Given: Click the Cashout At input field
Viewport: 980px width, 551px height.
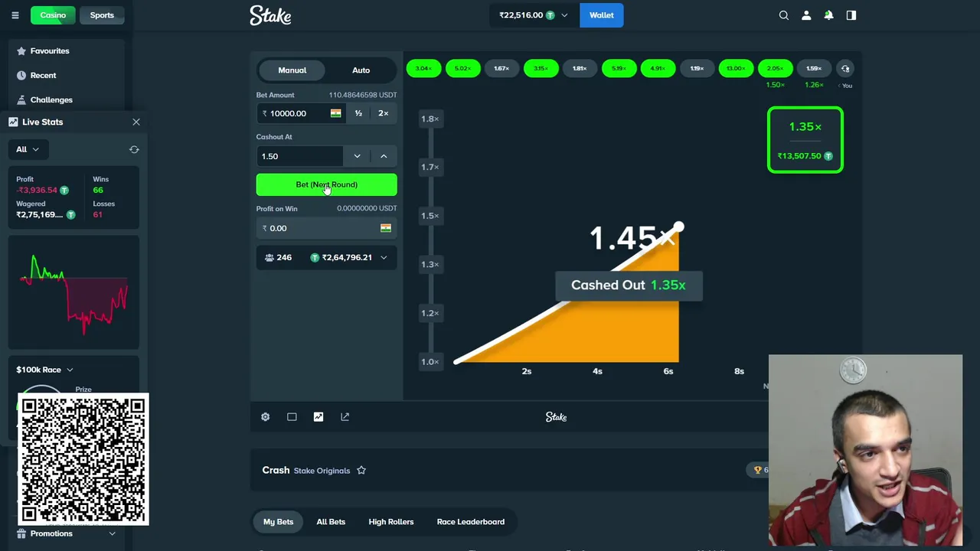Looking at the screenshot, I should pos(300,156).
